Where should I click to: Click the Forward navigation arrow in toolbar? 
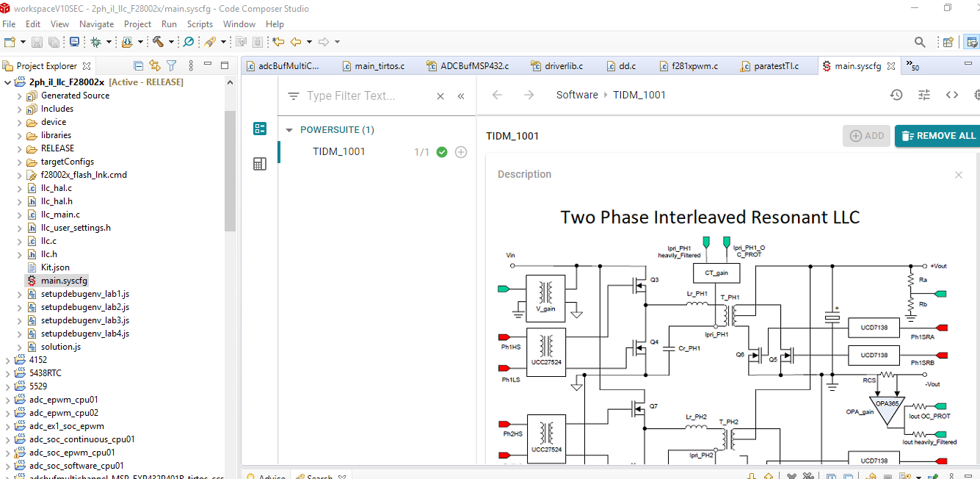(x=324, y=42)
